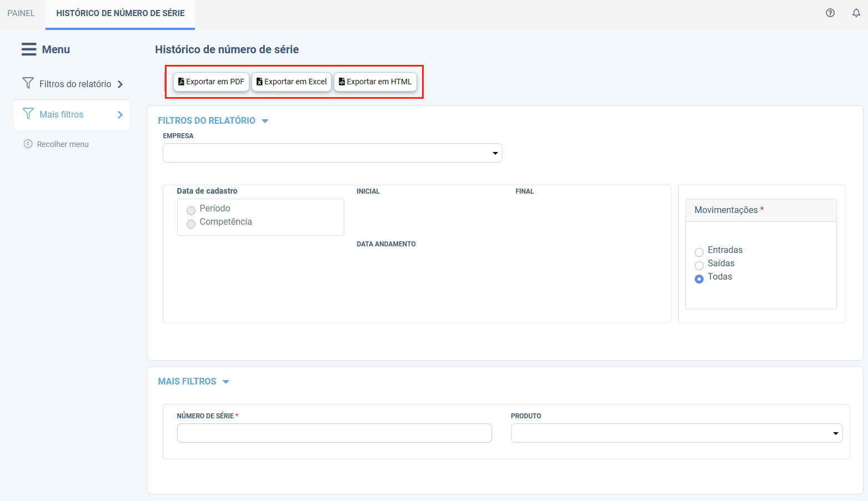Viewport: 868px width, 501px height.
Task: Click the Exportar em Excel button
Action: coord(292,82)
